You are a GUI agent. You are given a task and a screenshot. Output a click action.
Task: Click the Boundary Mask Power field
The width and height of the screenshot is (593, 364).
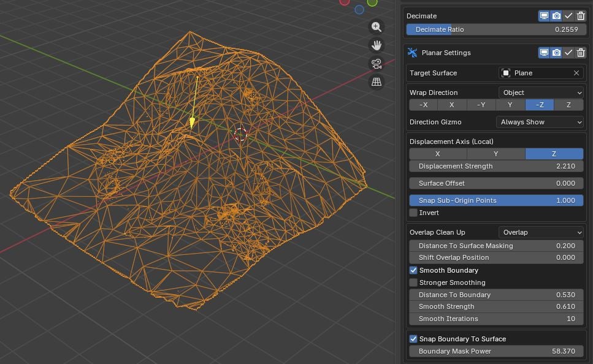pos(496,351)
